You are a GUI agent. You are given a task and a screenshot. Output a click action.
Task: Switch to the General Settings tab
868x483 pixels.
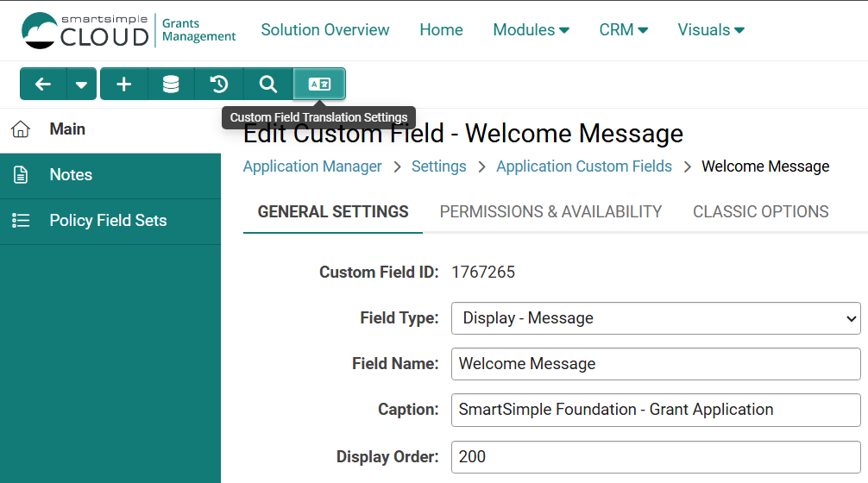[x=333, y=212]
